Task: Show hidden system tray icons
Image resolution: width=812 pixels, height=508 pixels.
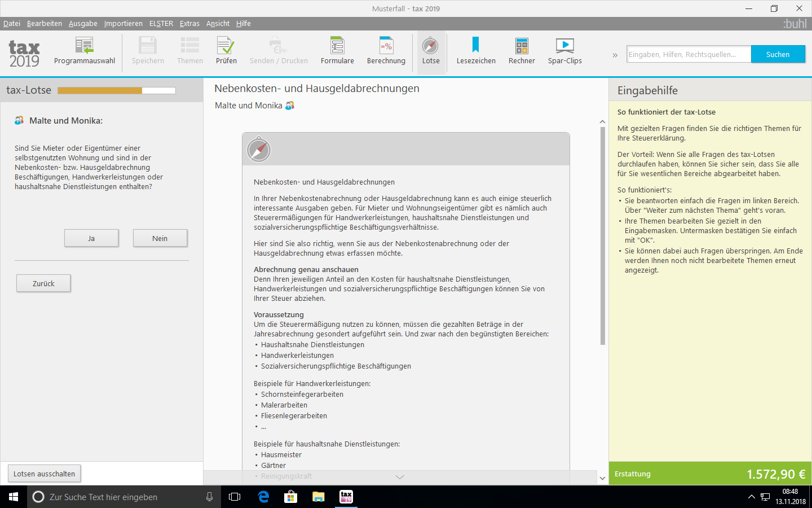Action: tap(751, 497)
